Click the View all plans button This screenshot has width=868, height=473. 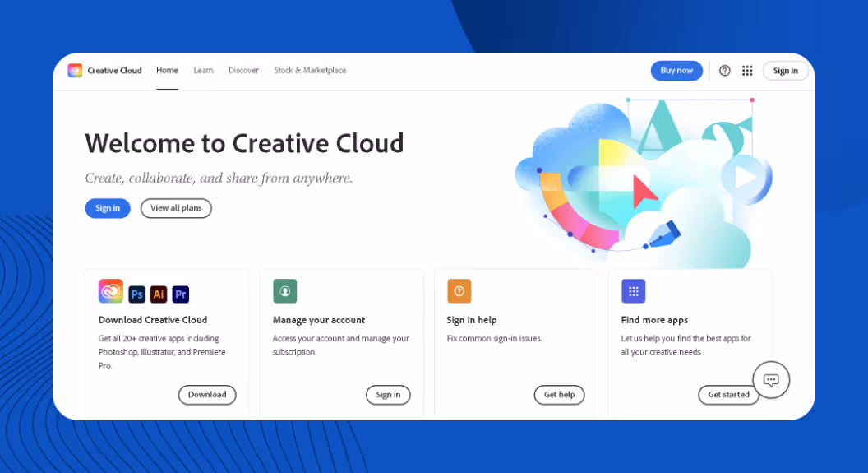(176, 208)
